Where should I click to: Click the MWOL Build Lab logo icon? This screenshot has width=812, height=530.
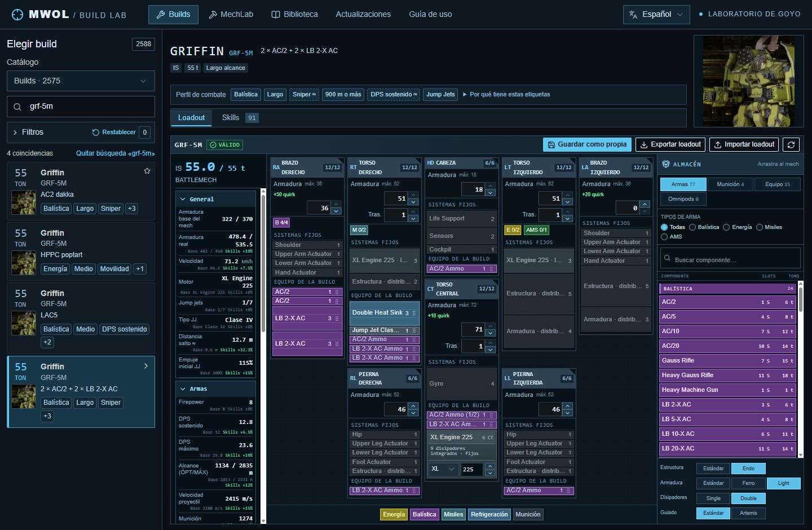(17, 15)
